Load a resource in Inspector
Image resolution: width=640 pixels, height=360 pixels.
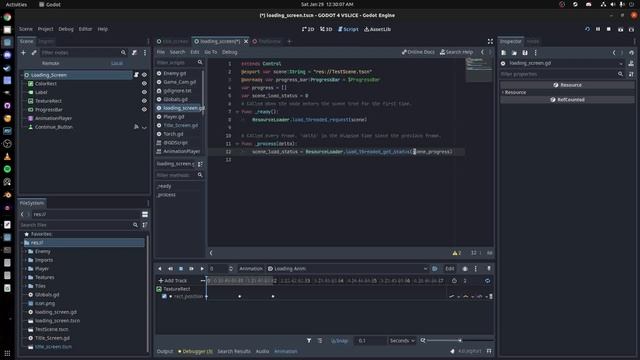click(514, 53)
